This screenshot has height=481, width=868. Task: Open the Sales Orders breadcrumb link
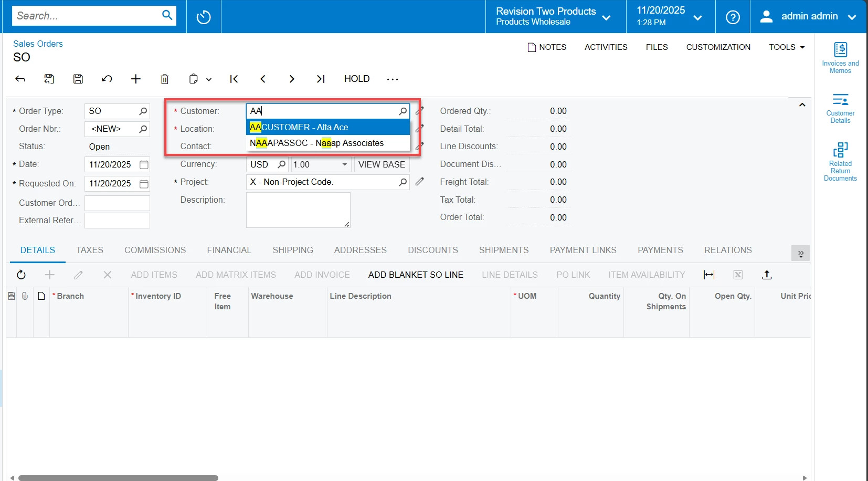38,44
